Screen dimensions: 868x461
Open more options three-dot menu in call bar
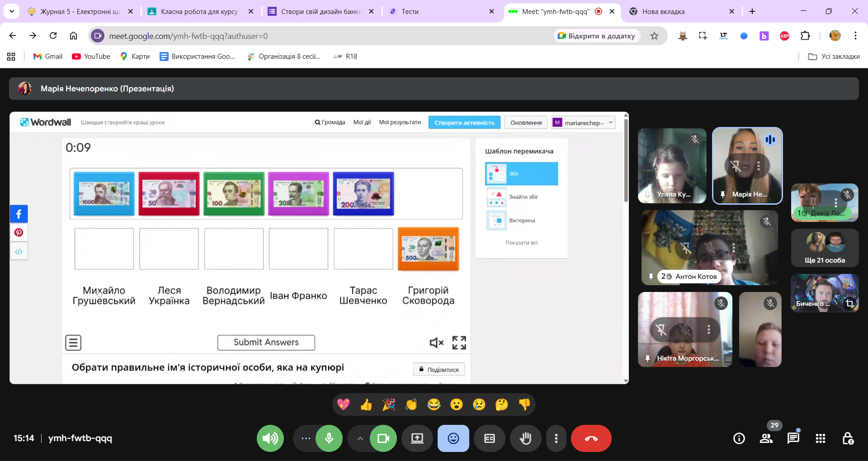(x=556, y=438)
